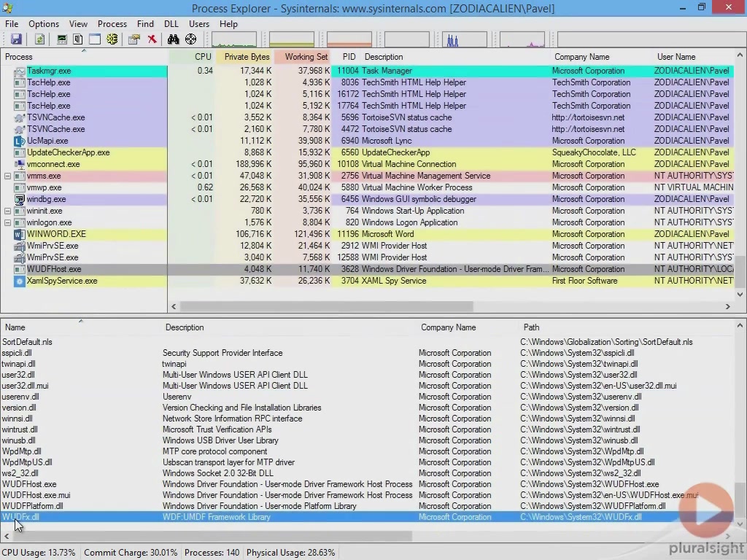Sort by the Working Set column header
747x560 pixels.
[x=303, y=57]
